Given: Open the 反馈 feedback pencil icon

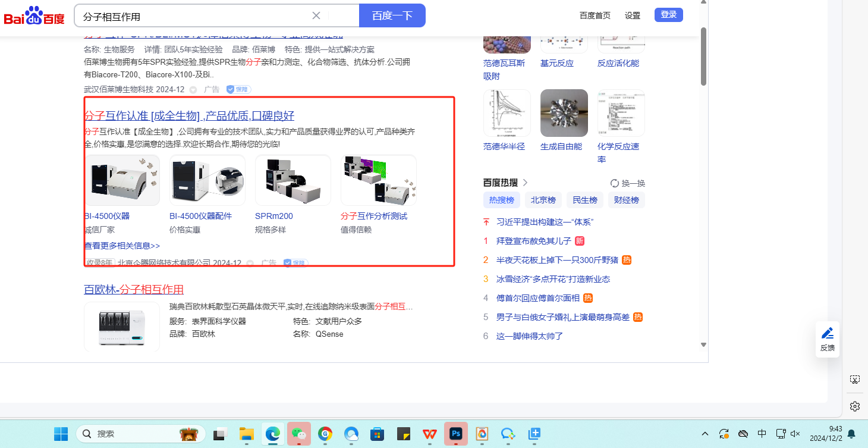Looking at the screenshot, I should coord(828,333).
